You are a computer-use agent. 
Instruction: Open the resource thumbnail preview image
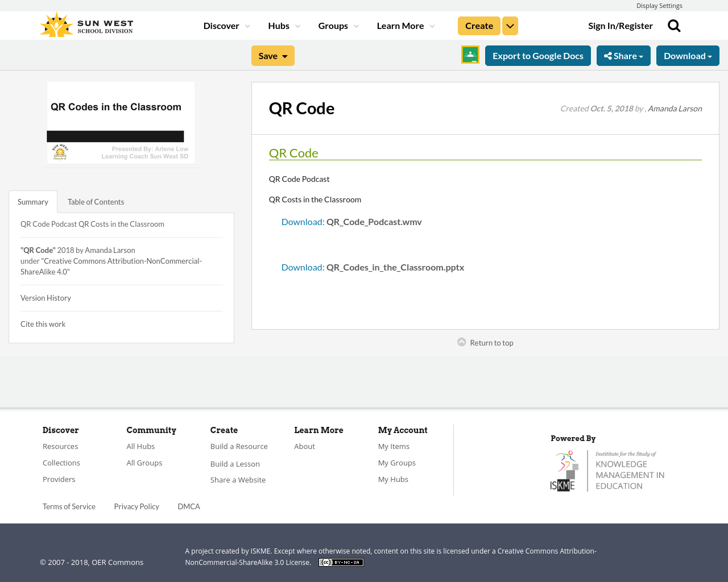(x=121, y=123)
